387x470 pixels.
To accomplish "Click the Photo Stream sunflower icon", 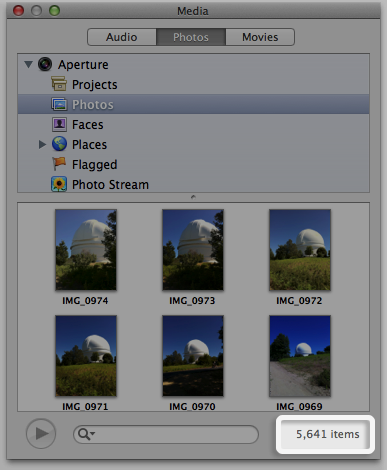I will pos(59,184).
